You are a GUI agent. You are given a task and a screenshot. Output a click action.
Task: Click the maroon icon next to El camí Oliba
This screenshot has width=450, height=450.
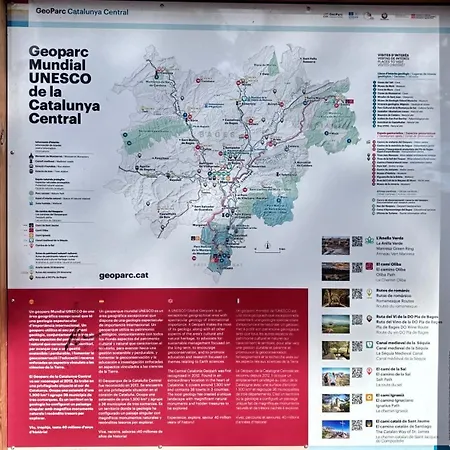369,266
